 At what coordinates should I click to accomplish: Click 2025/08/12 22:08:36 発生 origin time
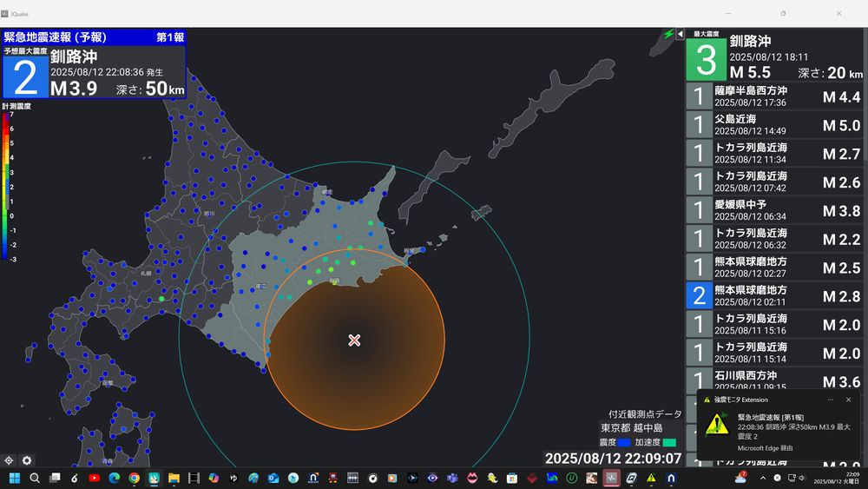(x=106, y=72)
